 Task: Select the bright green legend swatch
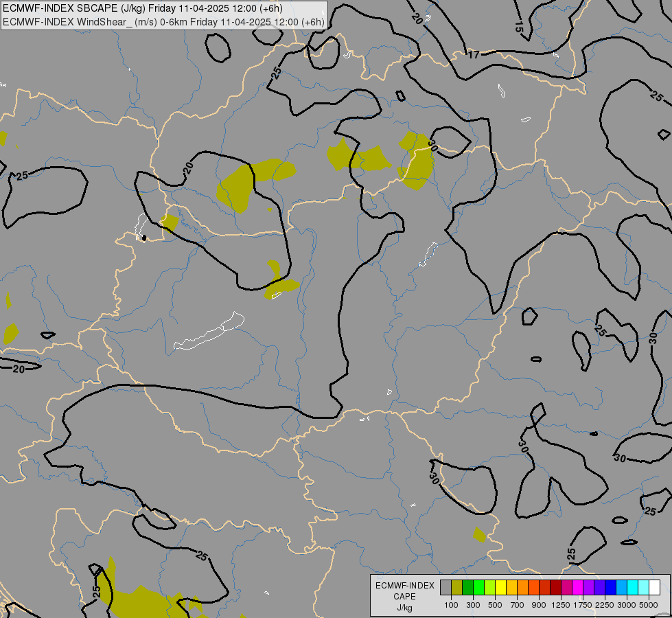point(478,588)
